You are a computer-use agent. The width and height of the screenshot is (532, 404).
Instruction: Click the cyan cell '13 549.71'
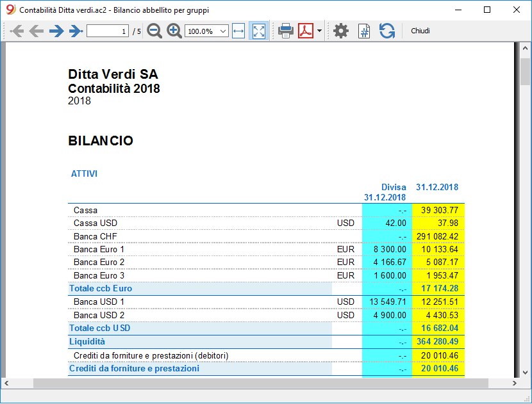coord(388,302)
